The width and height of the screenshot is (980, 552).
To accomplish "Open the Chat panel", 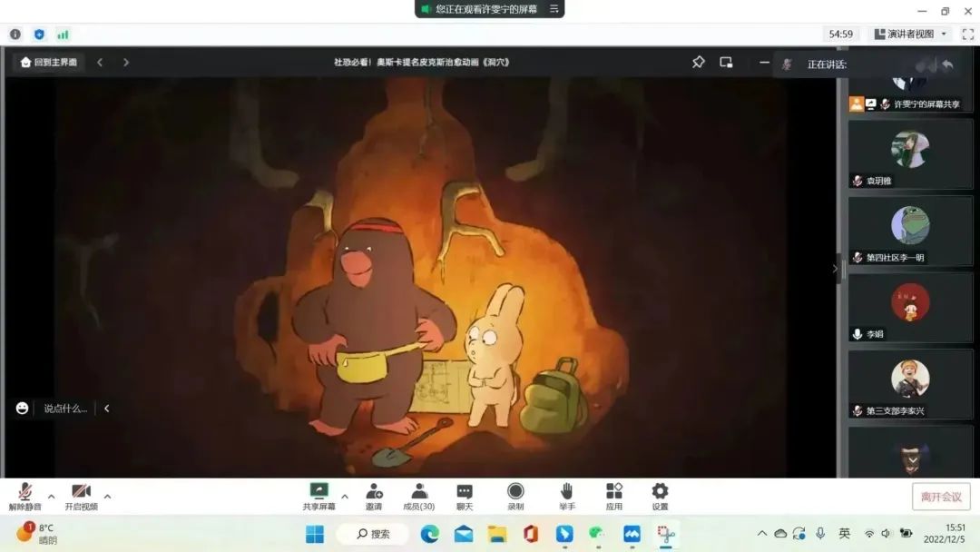I will click(x=465, y=497).
